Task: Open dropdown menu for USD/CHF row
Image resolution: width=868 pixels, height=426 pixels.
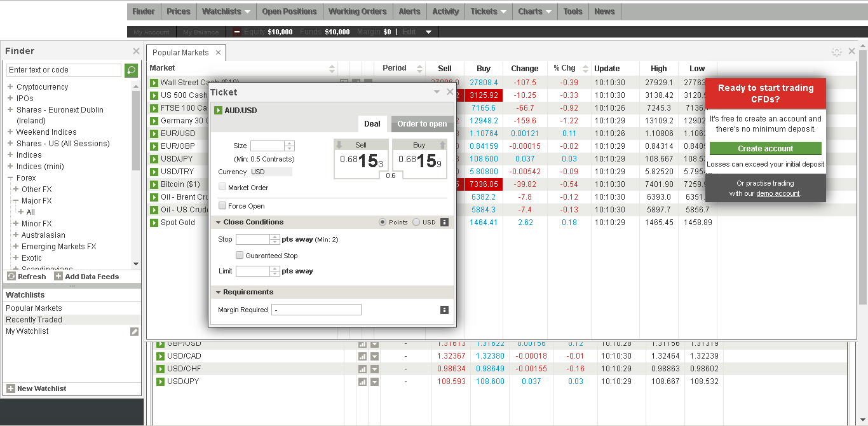Action: click(374, 369)
